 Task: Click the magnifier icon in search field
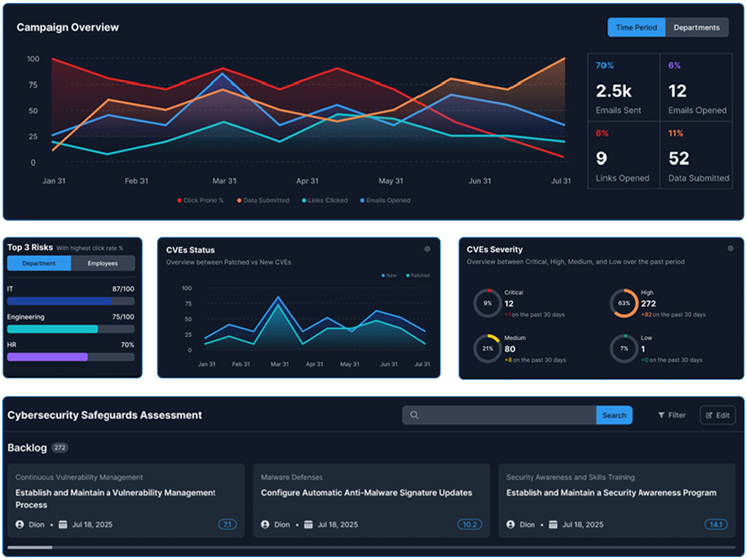414,416
